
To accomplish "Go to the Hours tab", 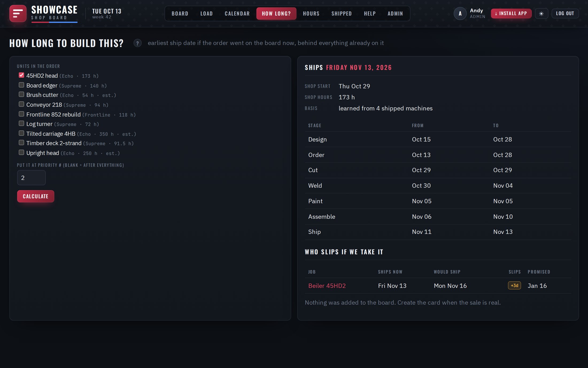I will [311, 13].
